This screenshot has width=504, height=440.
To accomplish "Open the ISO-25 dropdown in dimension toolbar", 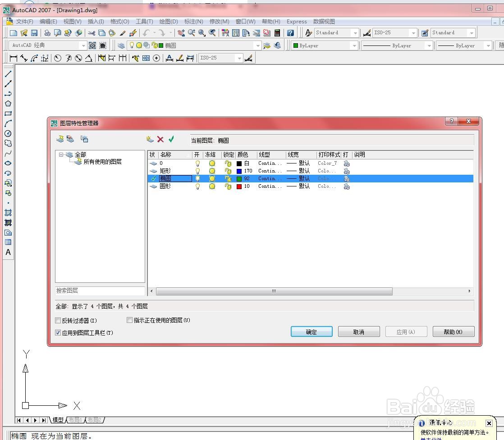I will [239, 58].
